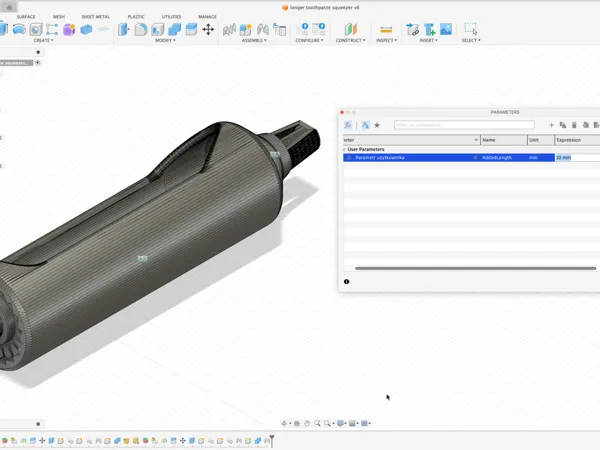The width and height of the screenshot is (600, 450).
Task: Click the Unit column header
Action: [x=541, y=140]
